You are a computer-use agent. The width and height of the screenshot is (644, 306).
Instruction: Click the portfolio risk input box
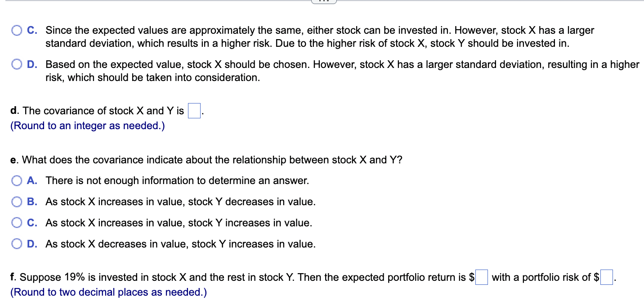tap(606, 277)
